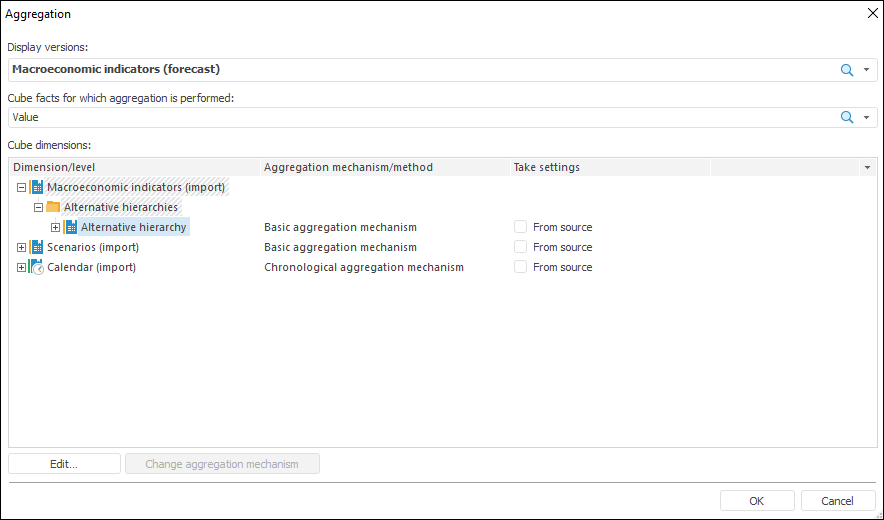The height and width of the screenshot is (520, 884).
Task: Open the column header options arrow
Action: point(868,167)
